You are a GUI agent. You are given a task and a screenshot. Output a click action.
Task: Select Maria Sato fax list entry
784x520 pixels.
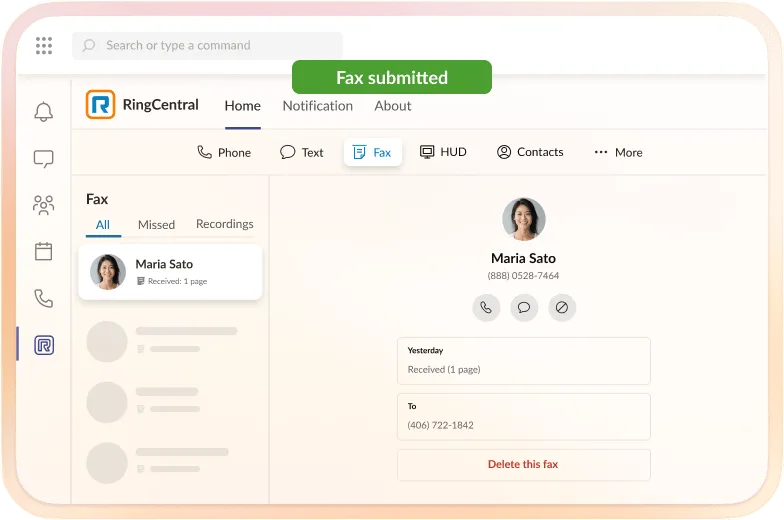170,272
